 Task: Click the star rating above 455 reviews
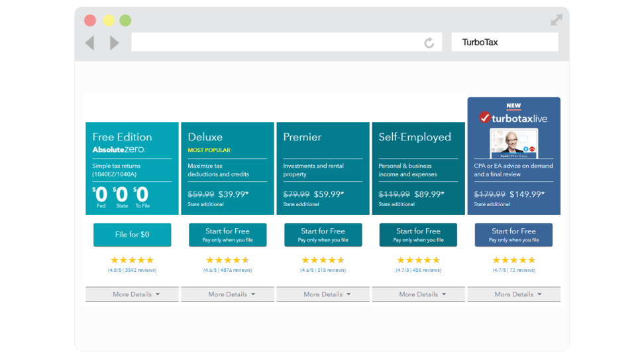click(418, 260)
